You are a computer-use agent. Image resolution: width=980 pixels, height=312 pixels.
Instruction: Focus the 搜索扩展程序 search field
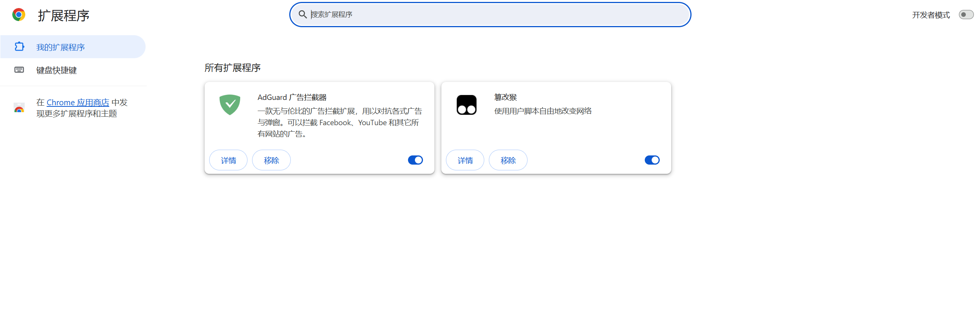pos(494,15)
